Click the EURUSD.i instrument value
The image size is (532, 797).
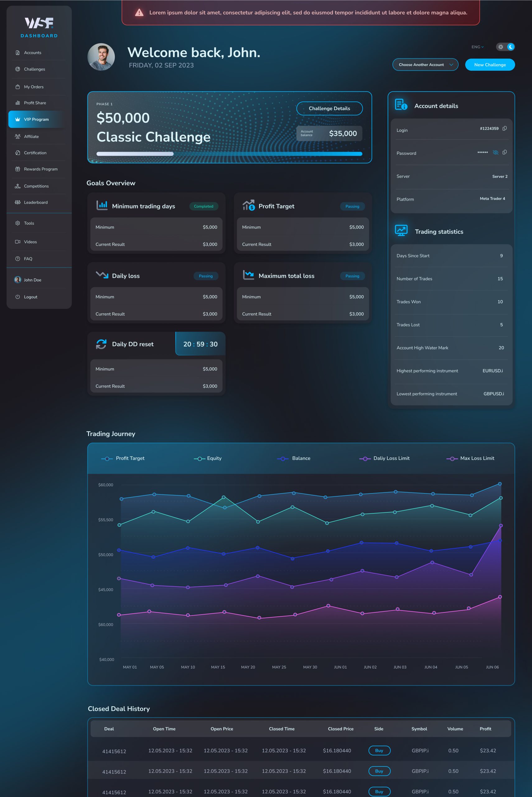[x=492, y=371]
